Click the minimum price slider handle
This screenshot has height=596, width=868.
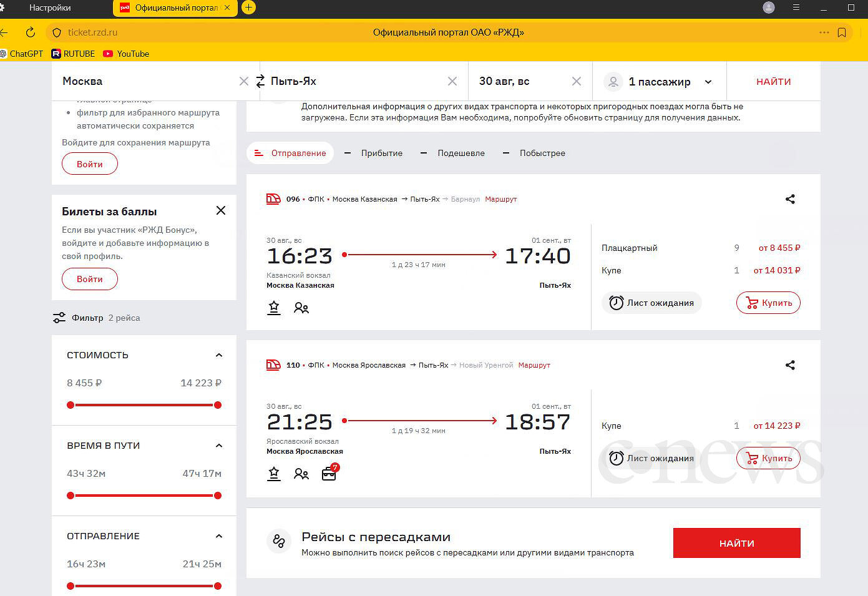[71, 405]
